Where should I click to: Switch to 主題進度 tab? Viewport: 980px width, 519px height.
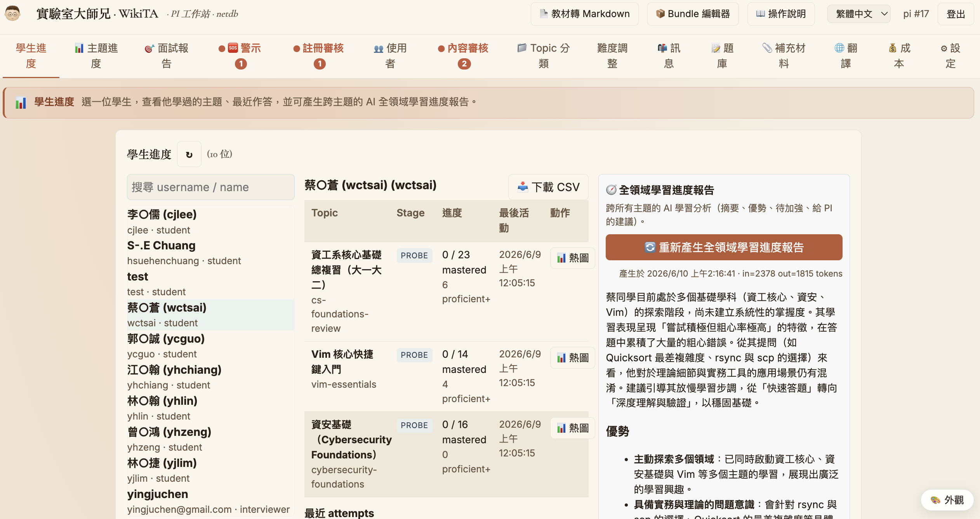coord(96,56)
